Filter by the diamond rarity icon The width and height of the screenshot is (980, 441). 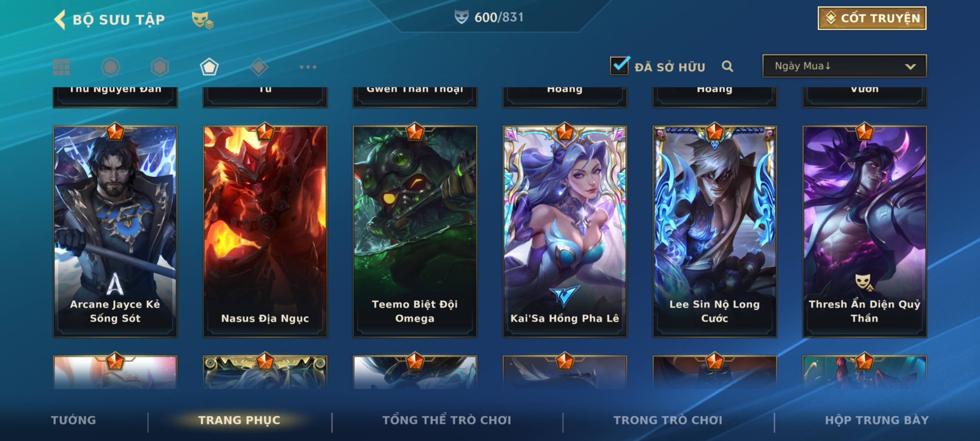tap(259, 67)
